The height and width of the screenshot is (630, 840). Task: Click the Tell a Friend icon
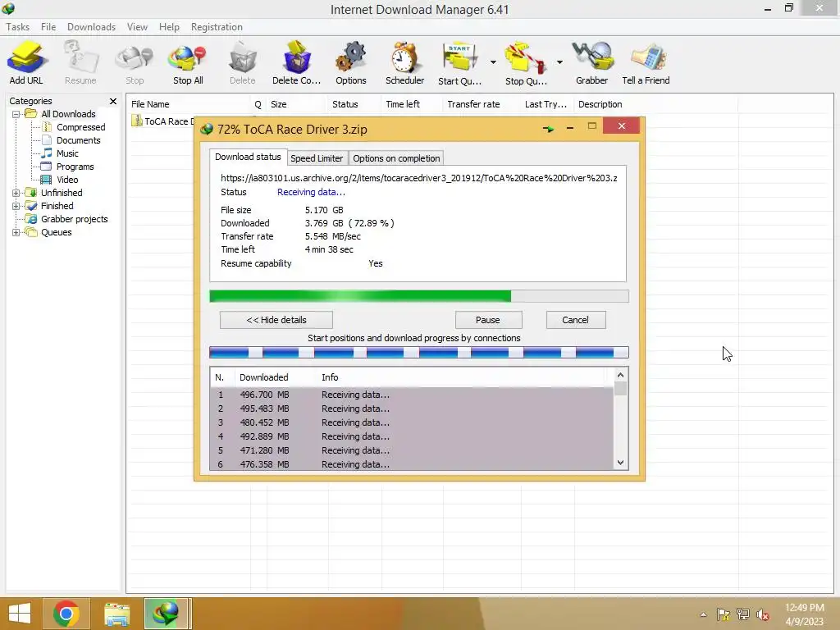(x=646, y=63)
